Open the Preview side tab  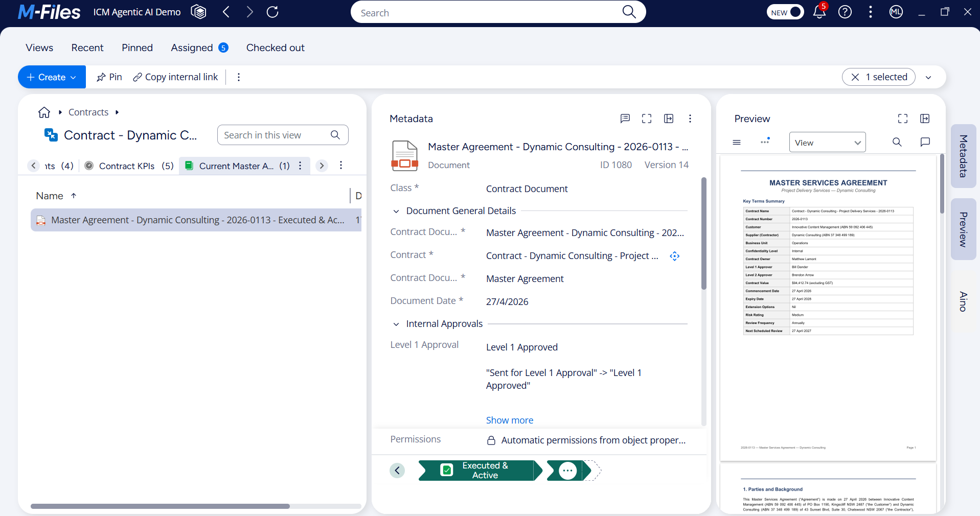click(963, 229)
